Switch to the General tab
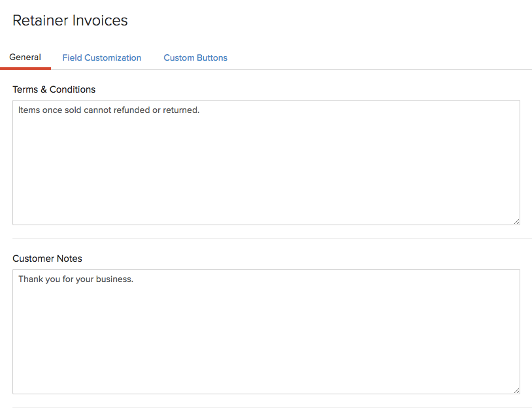532x408 pixels. click(25, 57)
